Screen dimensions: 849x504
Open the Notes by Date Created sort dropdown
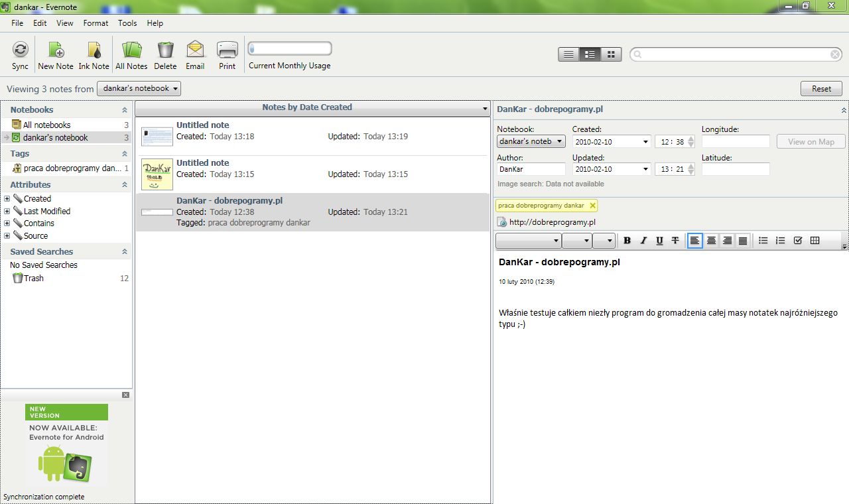(x=485, y=108)
